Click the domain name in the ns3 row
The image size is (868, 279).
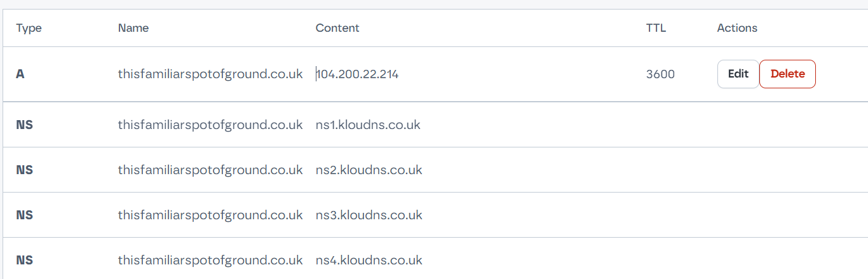pos(210,215)
